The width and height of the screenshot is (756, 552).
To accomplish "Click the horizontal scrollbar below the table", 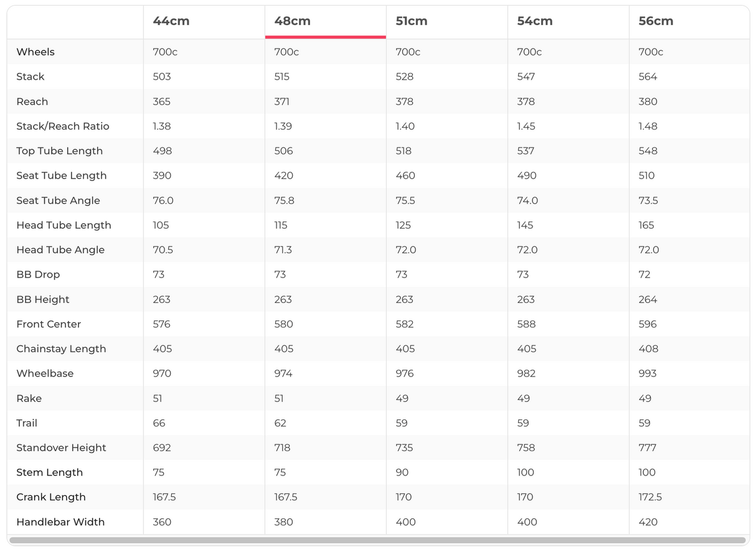I will tap(377, 540).
